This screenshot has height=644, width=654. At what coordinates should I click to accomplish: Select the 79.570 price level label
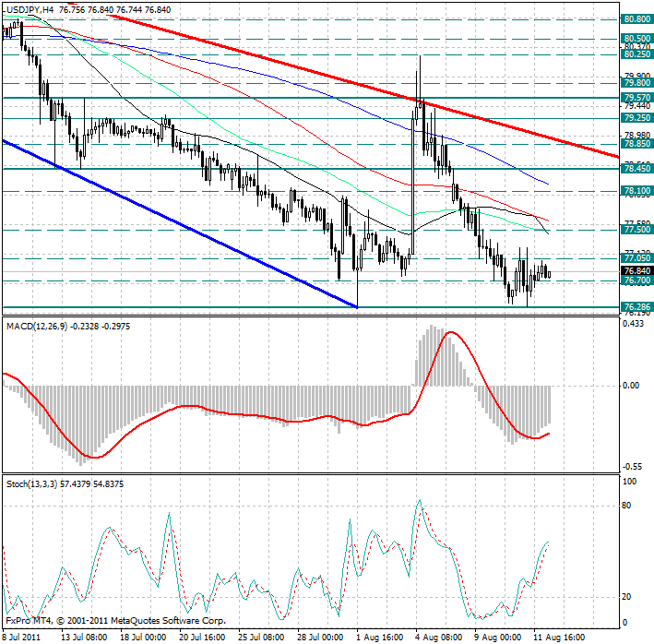click(635, 97)
